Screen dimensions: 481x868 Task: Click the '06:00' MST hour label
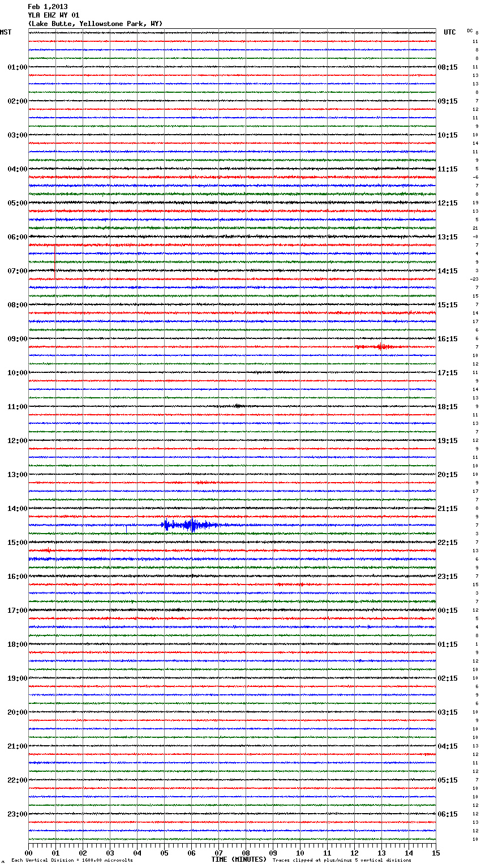(18, 237)
